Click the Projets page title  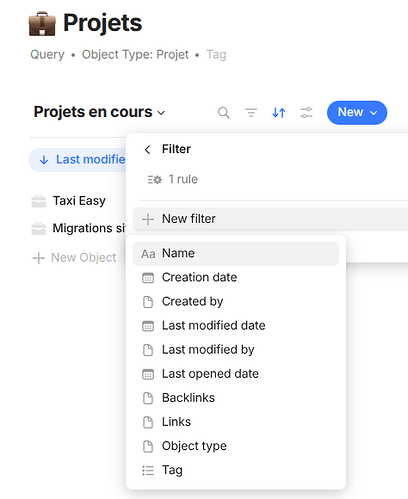click(x=103, y=23)
